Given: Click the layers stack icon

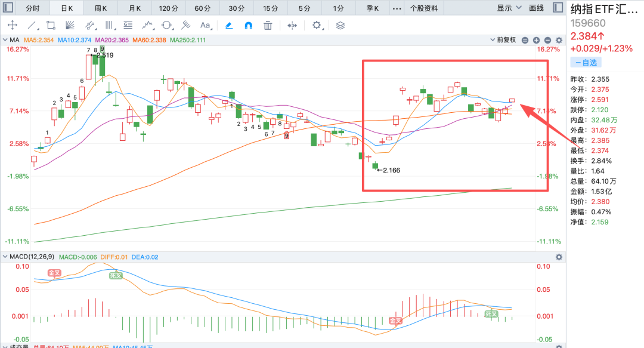Looking at the screenshot, I should coord(340,26).
